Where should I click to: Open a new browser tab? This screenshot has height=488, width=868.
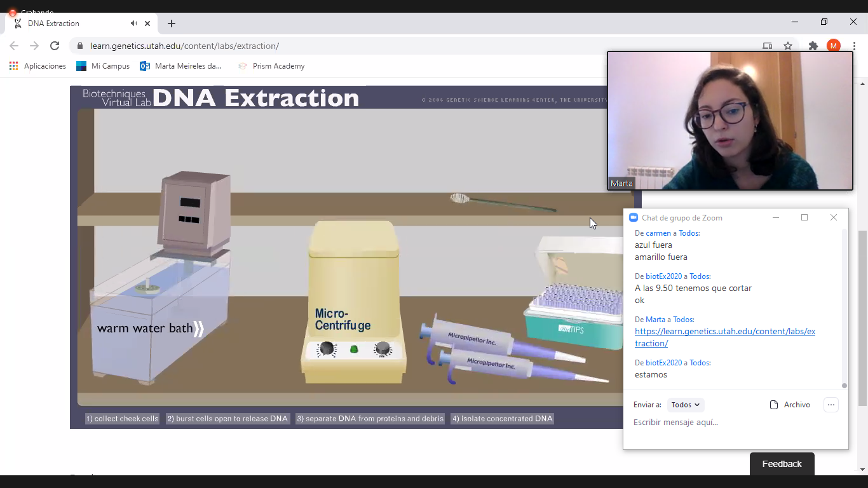172,24
